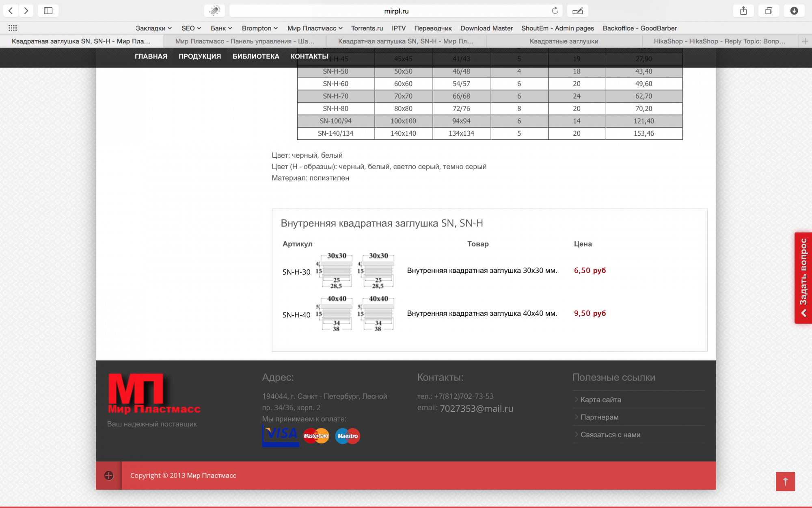The width and height of the screenshot is (812, 508).
Task: Click the mirpl.ru address field
Action: coord(396,11)
